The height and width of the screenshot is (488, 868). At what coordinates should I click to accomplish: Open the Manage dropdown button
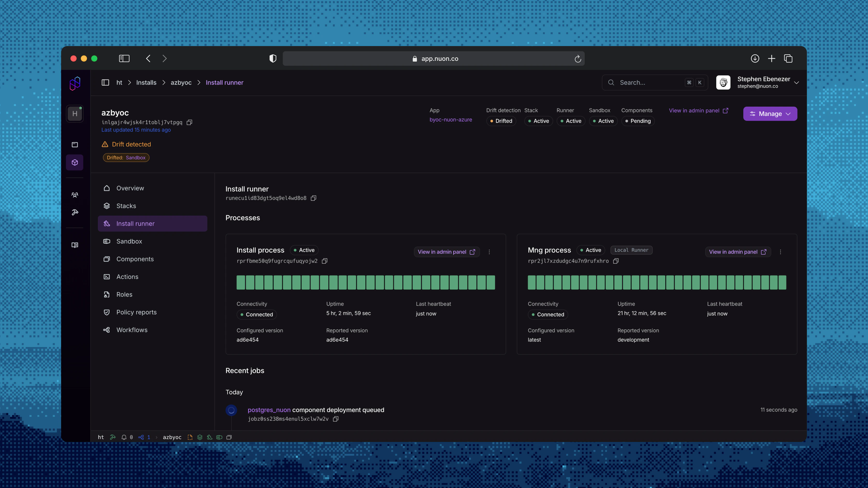coord(770,114)
